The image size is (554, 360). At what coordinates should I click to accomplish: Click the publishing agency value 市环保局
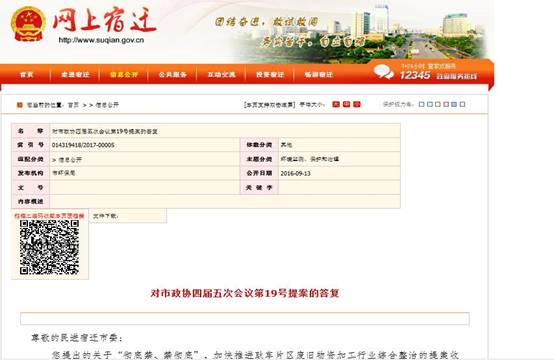tap(64, 173)
